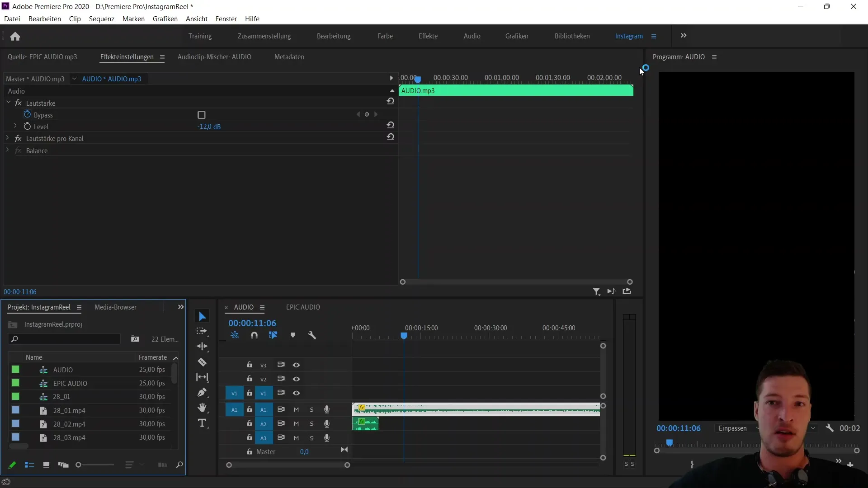Toggle lock on track A3
The width and height of the screenshot is (868, 488).
(250, 437)
